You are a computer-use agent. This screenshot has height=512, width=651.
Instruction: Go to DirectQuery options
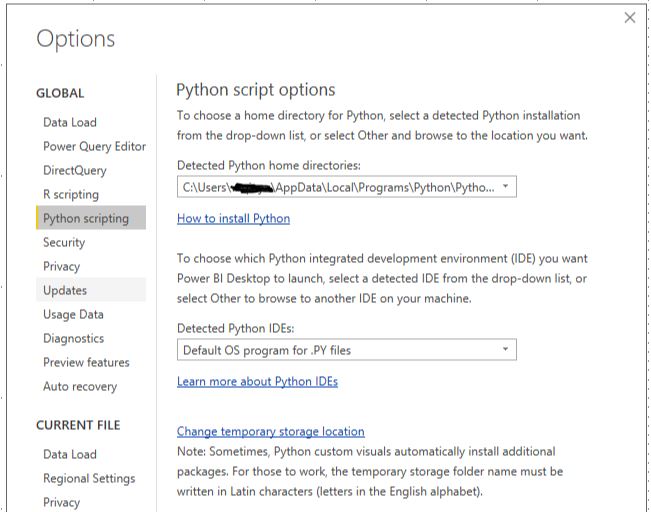point(75,170)
